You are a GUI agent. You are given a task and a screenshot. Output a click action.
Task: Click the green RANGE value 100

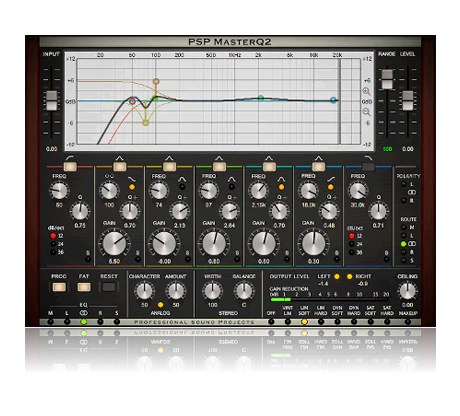387,149
